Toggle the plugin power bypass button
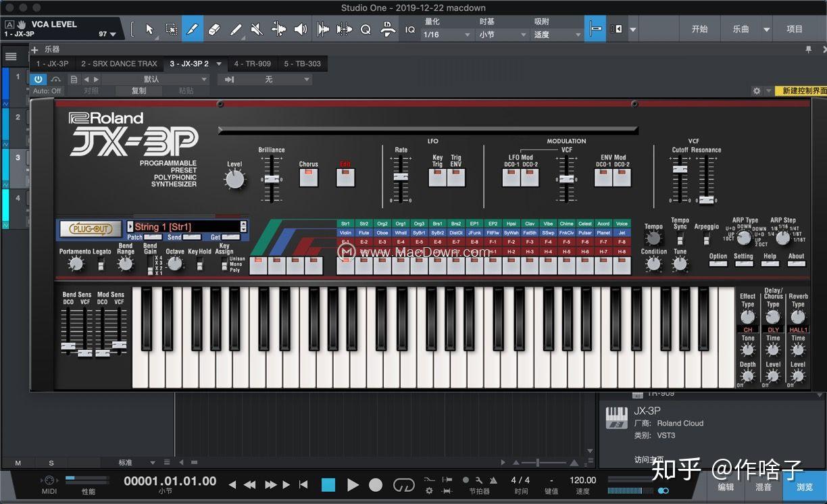This screenshot has width=827, height=504. pos(39,79)
